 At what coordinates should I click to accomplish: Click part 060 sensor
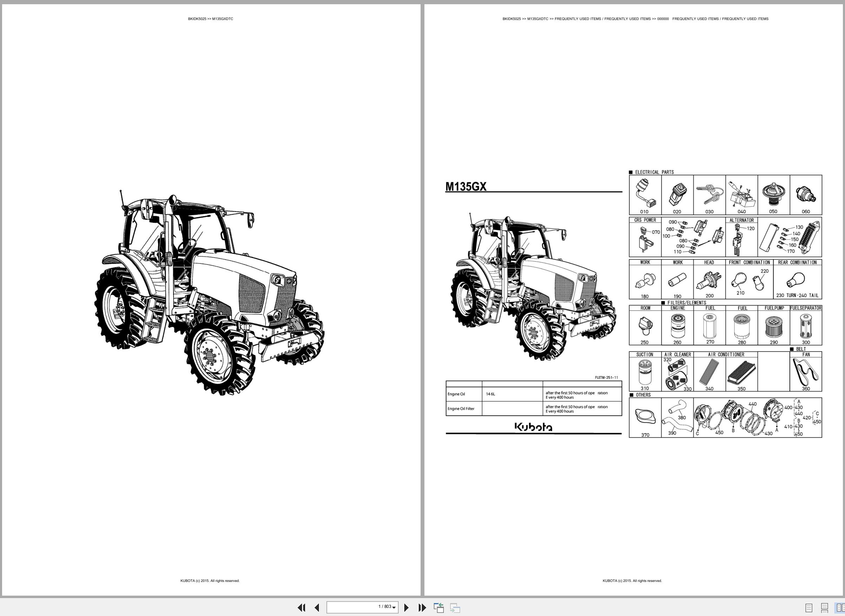806,195
